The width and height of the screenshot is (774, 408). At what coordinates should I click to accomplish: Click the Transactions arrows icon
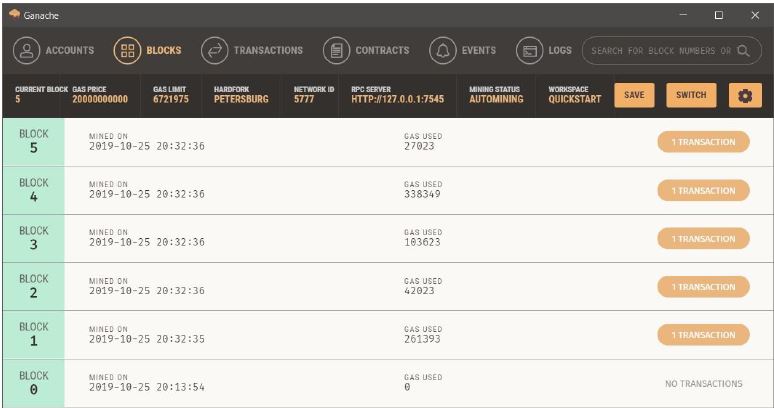pos(214,51)
